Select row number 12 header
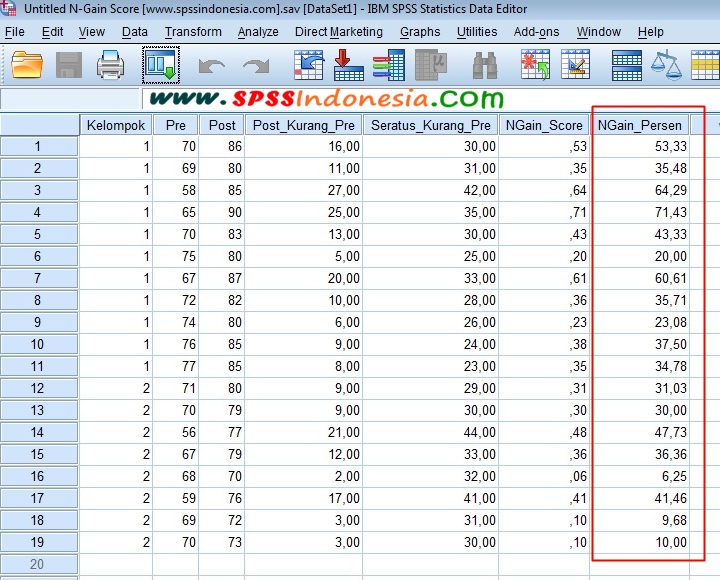 tap(39, 389)
